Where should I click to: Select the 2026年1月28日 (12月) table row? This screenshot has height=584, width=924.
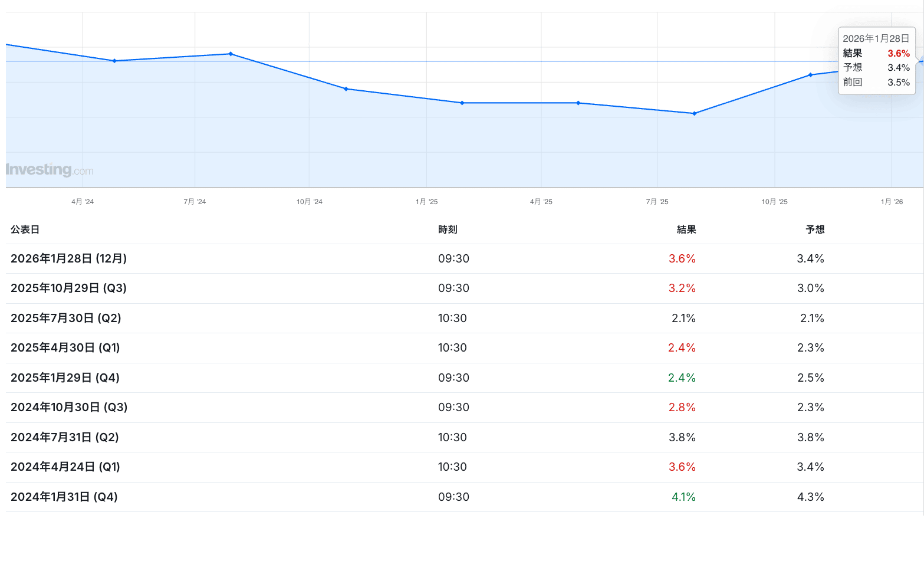69,259
